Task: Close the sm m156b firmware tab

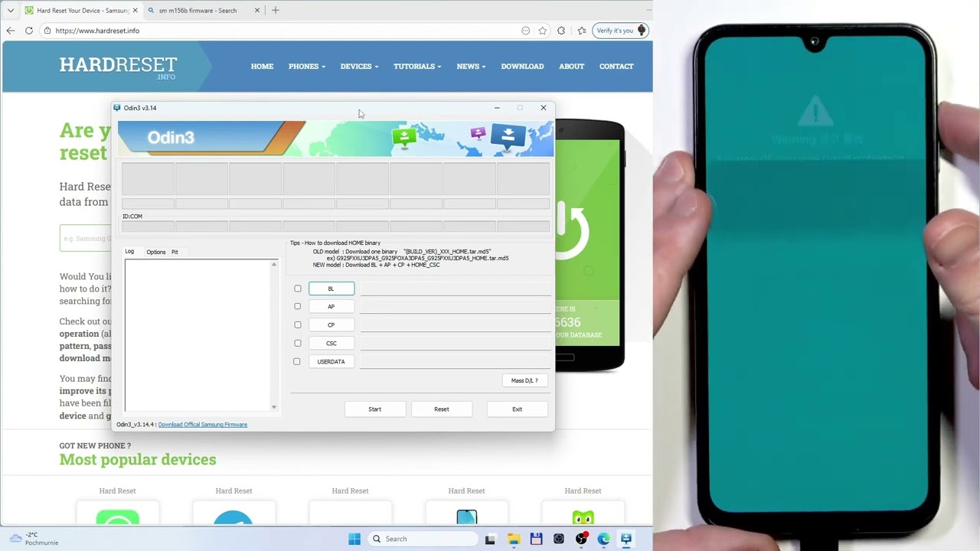Action: coord(257,11)
